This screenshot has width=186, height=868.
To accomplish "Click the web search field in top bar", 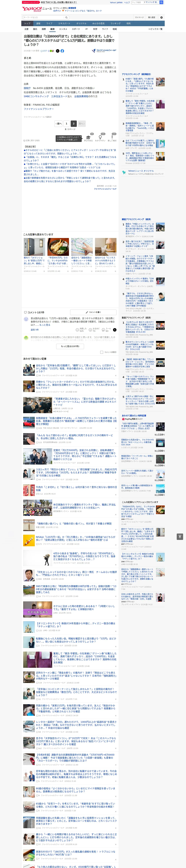I will point(145,2).
